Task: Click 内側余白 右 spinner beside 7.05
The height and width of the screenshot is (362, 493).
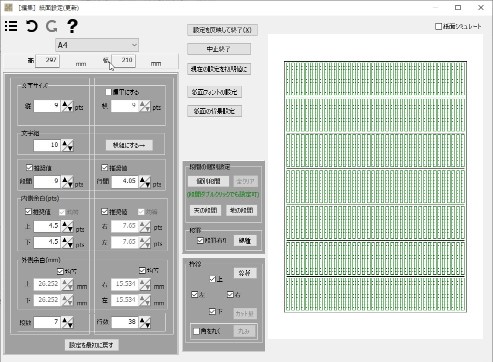Action: click(145, 227)
